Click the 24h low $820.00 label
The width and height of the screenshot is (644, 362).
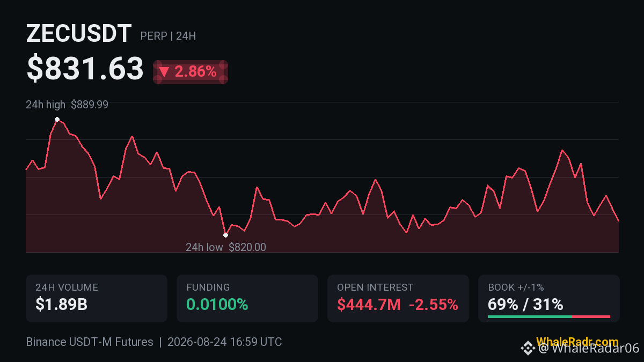[226, 247]
